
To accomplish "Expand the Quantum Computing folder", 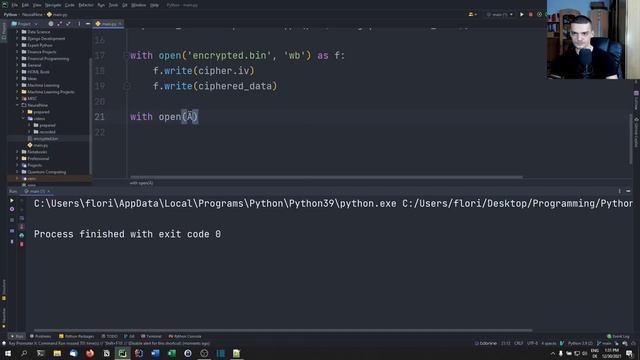I will 18,172.
